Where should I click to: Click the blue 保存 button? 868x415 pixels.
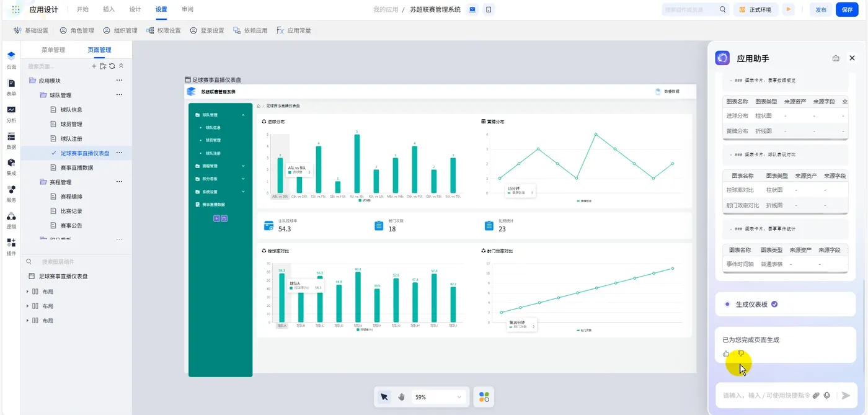click(x=848, y=10)
